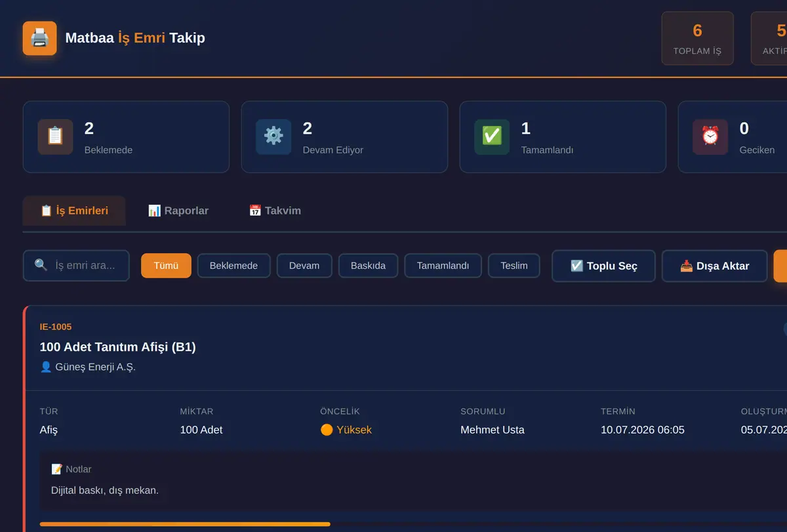Viewport: 787px width, 532px height.
Task: Click the responsible person Mehmet Usta
Action: [x=493, y=430]
